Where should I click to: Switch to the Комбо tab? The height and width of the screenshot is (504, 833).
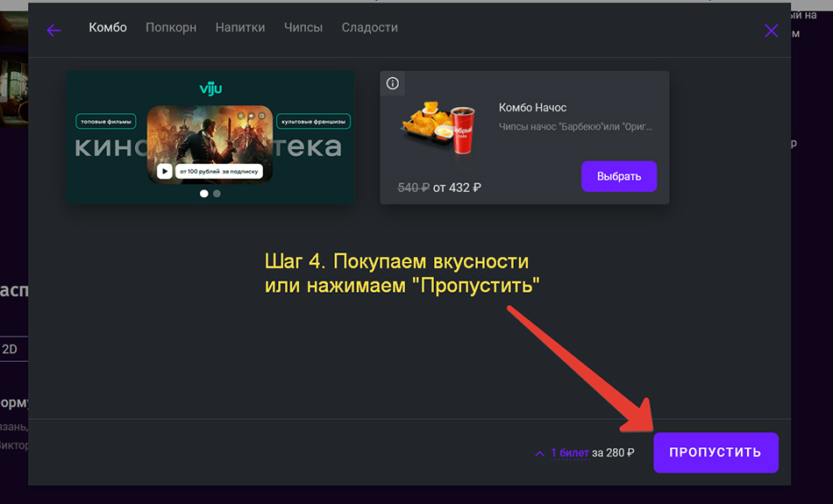108,28
